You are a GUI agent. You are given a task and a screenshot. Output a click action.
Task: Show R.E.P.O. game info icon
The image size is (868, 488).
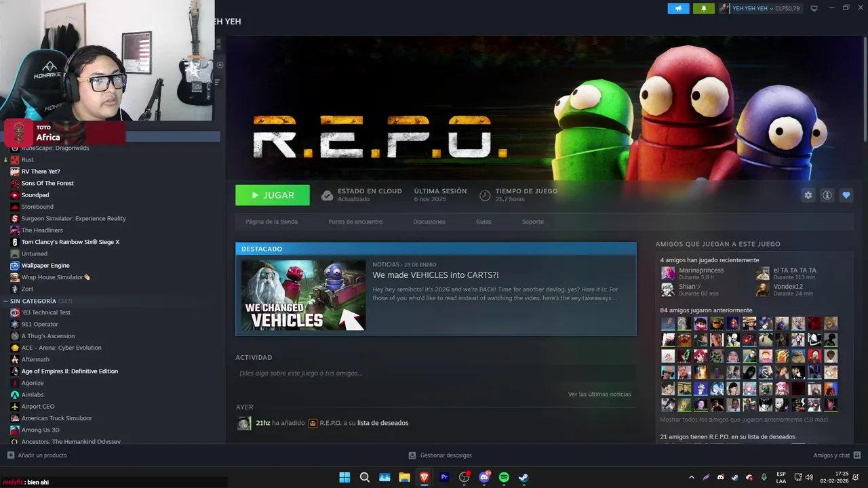pyautogui.click(x=827, y=195)
